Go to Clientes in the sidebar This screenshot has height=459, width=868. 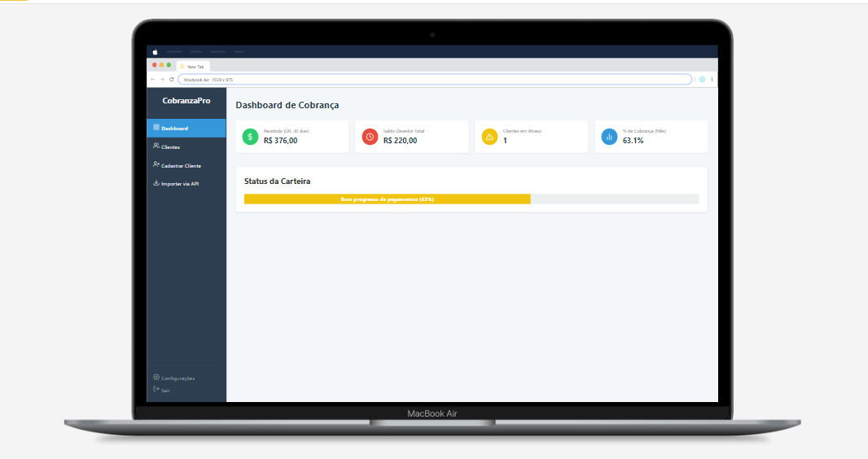[x=170, y=147]
